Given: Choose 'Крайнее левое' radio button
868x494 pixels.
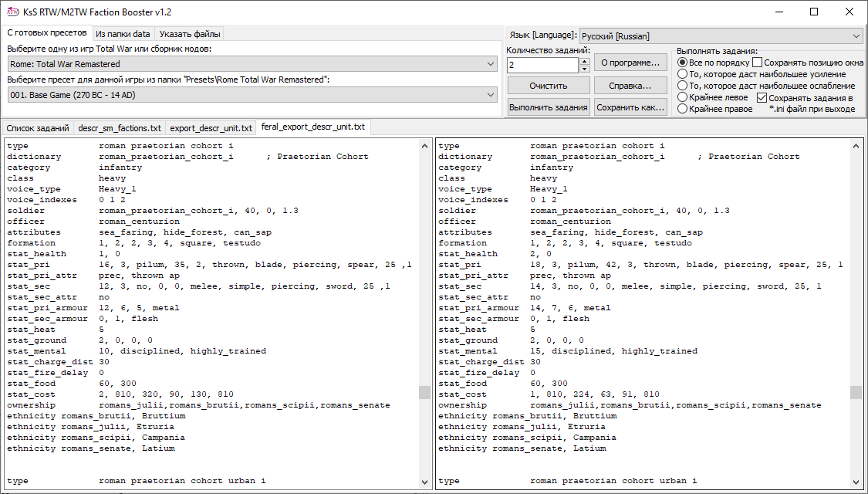Looking at the screenshot, I should (x=682, y=98).
